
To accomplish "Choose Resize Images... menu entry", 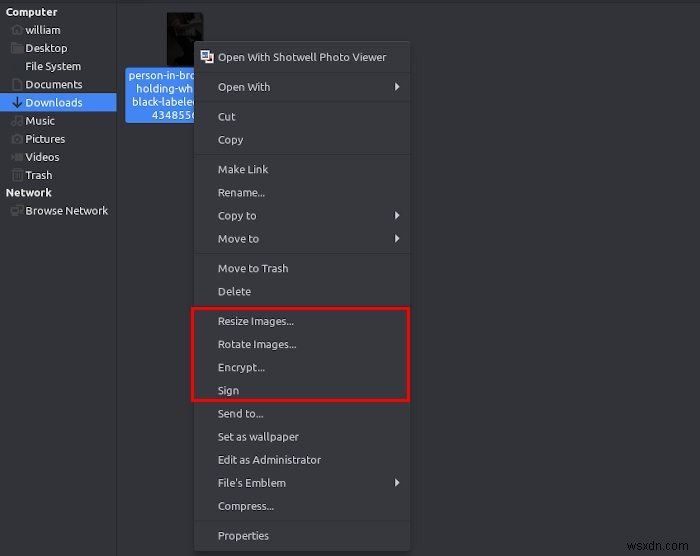I will coord(302,321).
